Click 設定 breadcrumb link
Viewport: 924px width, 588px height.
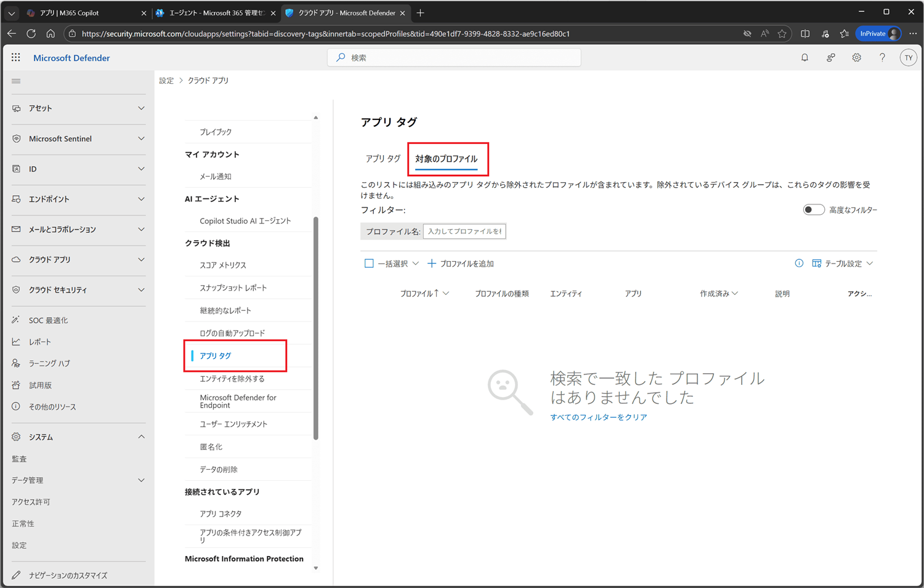click(x=166, y=81)
